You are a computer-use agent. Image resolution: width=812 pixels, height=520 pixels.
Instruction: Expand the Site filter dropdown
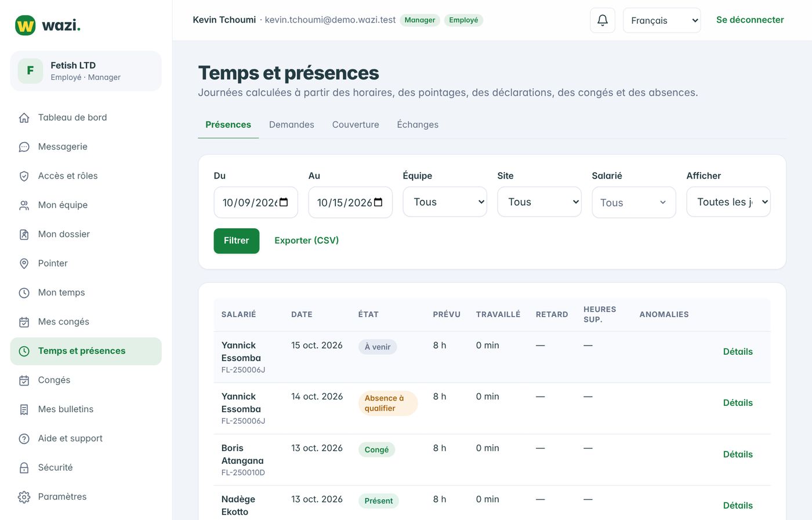pos(539,202)
